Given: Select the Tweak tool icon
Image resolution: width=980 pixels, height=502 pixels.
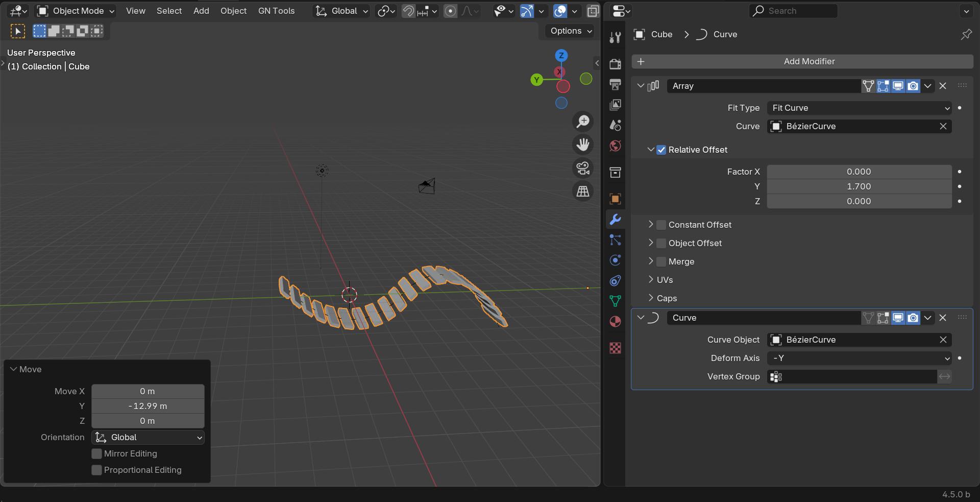Looking at the screenshot, I should coord(18,31).
